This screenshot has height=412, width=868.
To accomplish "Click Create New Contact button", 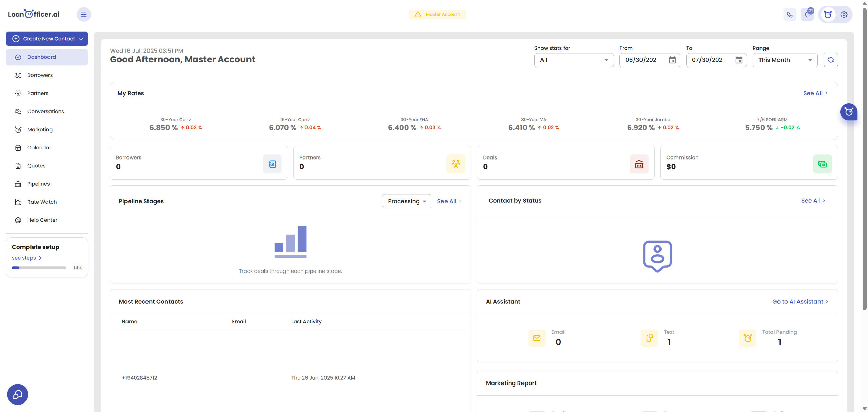I will pos(47,39).
